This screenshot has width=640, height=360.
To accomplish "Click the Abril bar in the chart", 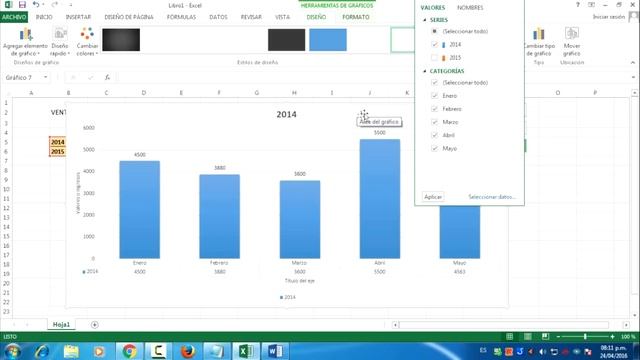I will click(x=380, y=199).
